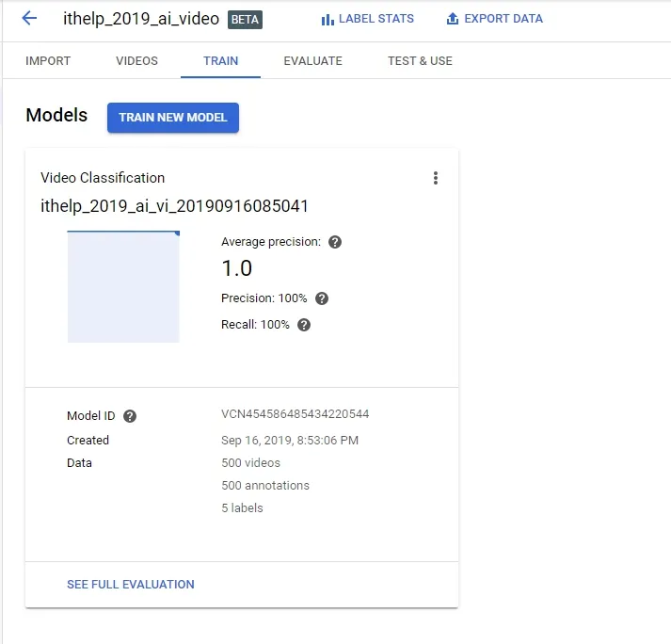The height and width of the screenshot is (644, 671).
Task: Go back using the left arrow icon
Action: click(29, 18)
